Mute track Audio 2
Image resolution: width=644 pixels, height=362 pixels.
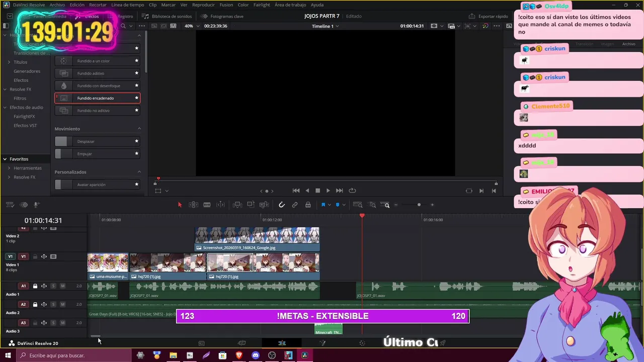pos(62,304)
